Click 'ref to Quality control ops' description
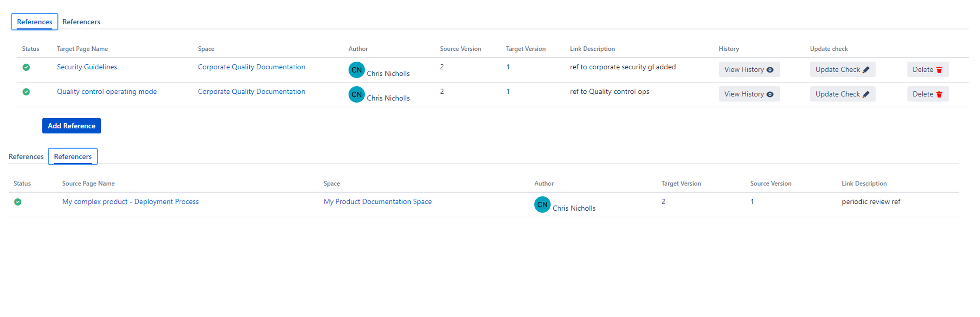Viewport: 980px width, 317px height. 609,92
